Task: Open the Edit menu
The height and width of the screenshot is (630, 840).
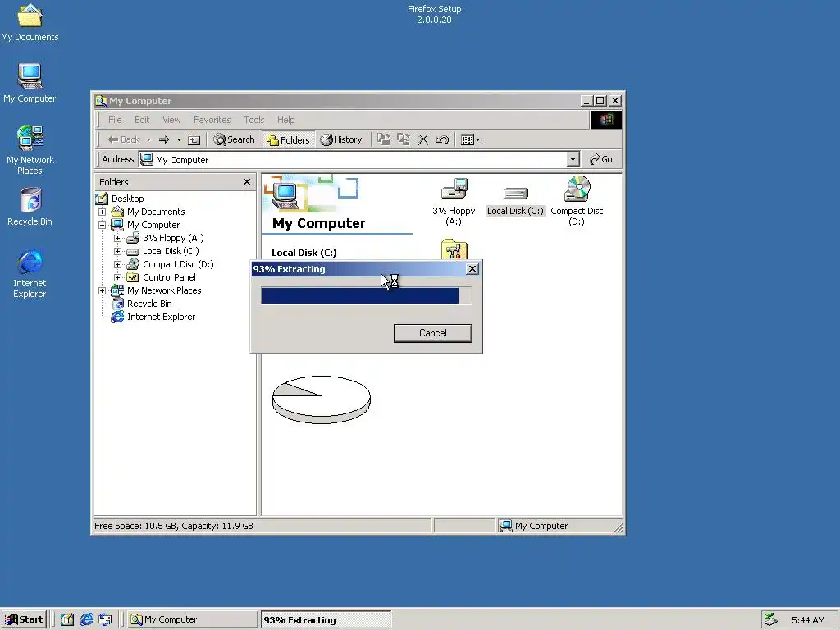Action: click(142, 120)
